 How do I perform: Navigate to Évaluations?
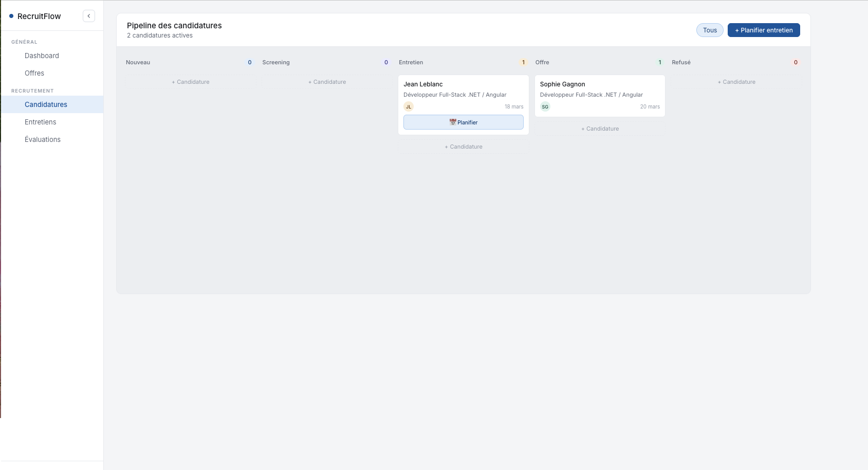(x=43, y=139)
